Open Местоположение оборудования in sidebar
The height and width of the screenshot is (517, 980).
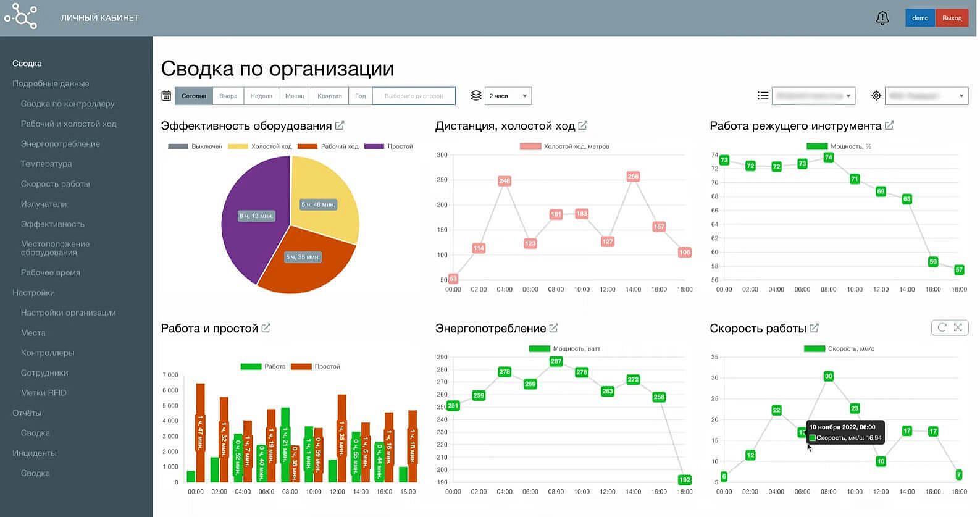pyautogui.click(x=55, y=248)
